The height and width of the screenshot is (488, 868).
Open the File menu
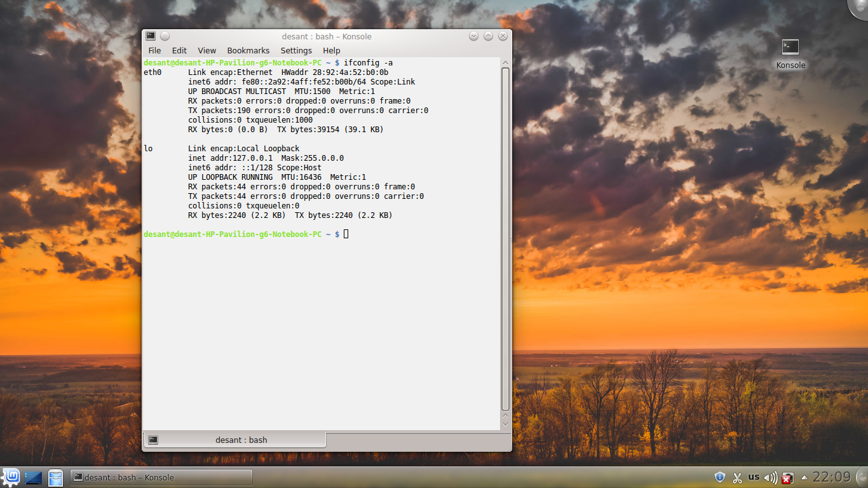point(154,50)
